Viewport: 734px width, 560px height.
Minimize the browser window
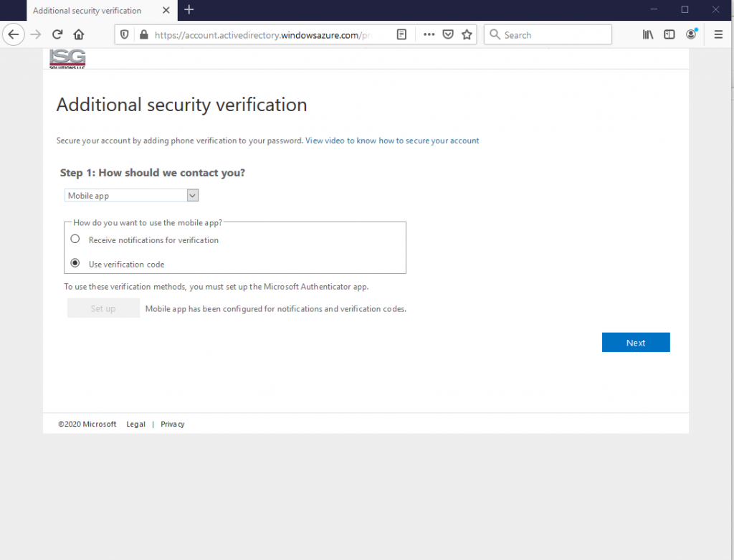point(654,9)
